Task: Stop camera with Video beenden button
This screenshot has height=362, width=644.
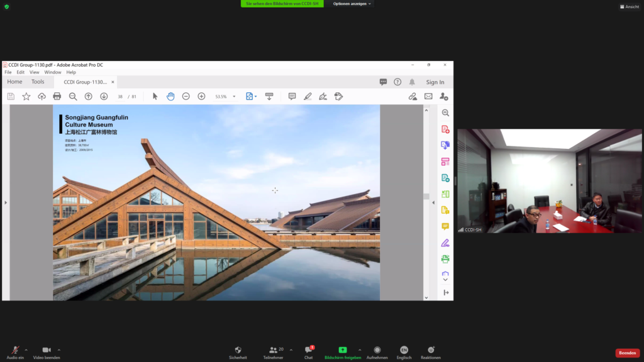Action: tap(47, 351)
